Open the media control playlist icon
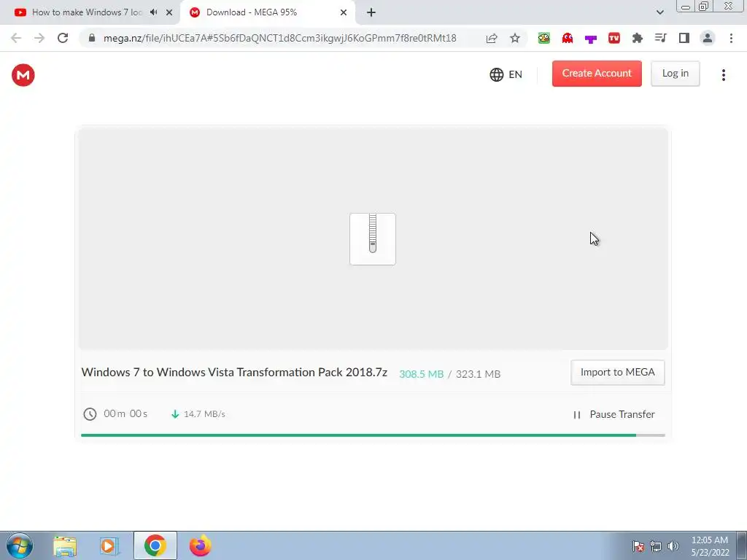The image size is (747, 560). 661,38
